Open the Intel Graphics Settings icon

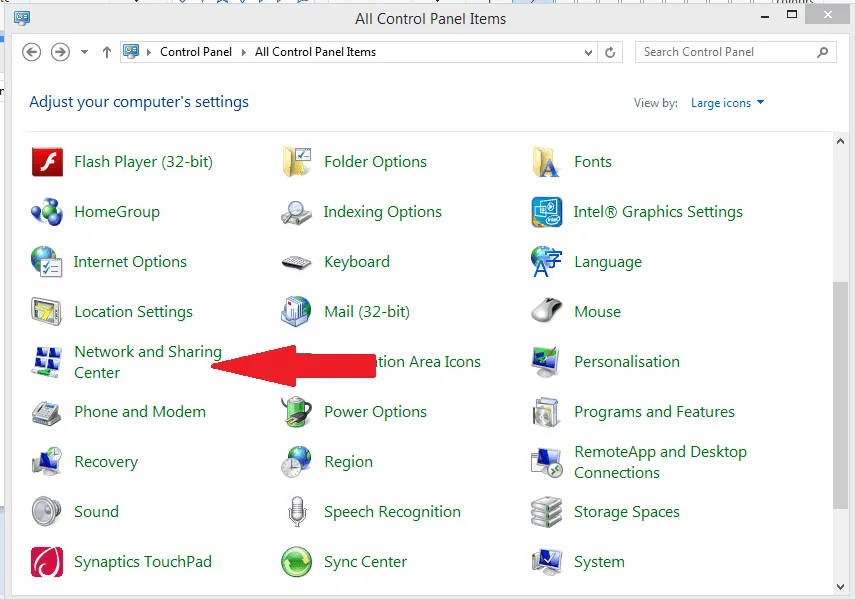pyautogui.click(x=546, y=212)
